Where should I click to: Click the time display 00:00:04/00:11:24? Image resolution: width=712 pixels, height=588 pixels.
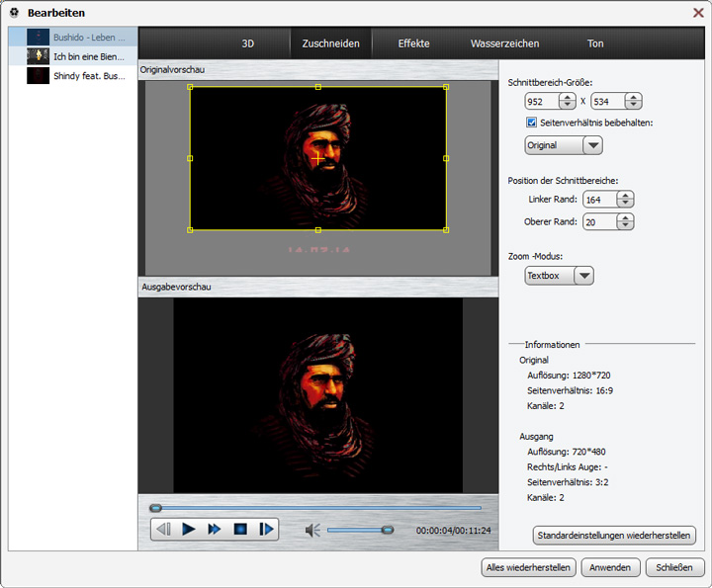coord(453,531)
